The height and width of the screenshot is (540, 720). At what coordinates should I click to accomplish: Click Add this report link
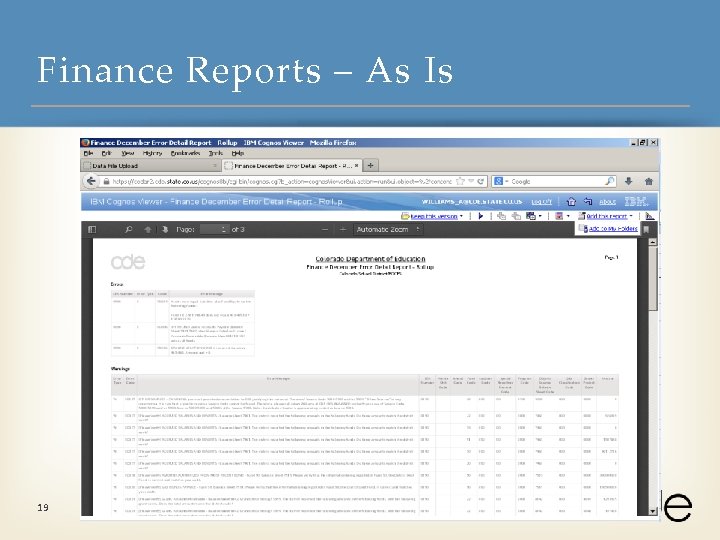[x=607, y=216]
